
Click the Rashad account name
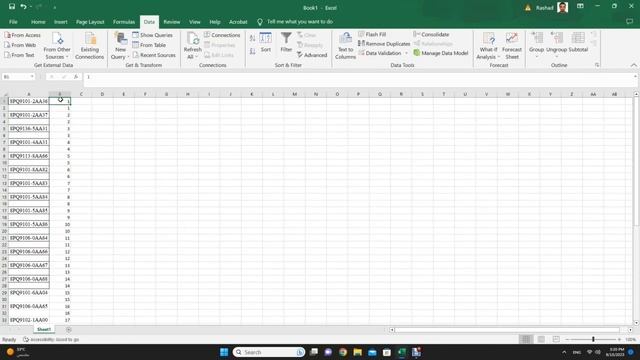(544, 7)
